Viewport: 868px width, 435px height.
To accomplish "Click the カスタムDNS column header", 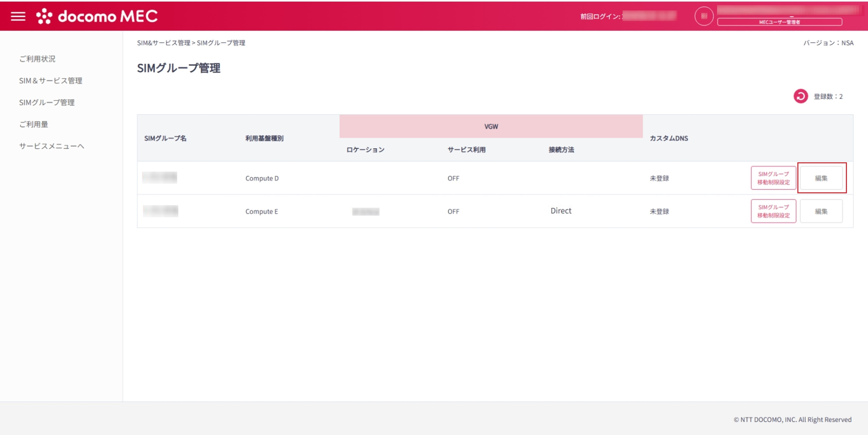I will coord(669,138).
